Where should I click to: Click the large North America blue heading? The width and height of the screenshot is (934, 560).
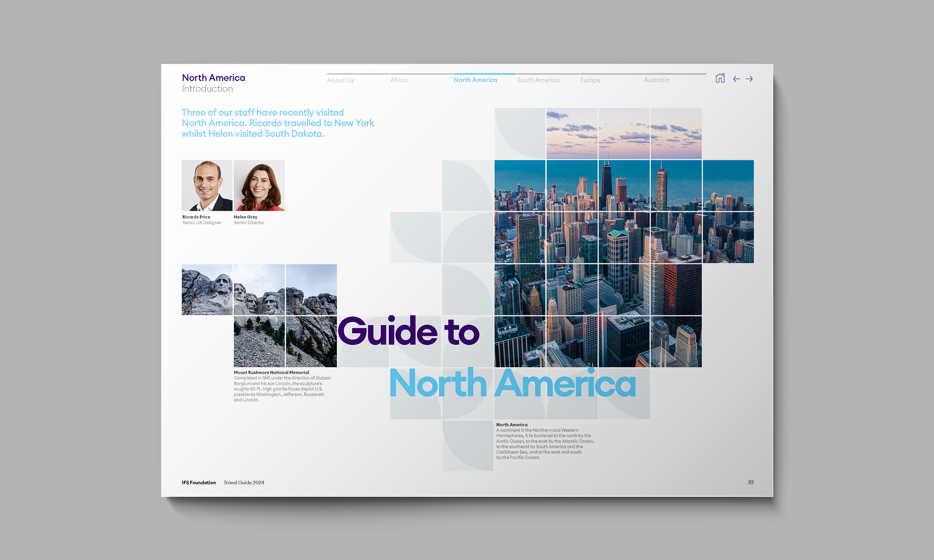[513, 383]
